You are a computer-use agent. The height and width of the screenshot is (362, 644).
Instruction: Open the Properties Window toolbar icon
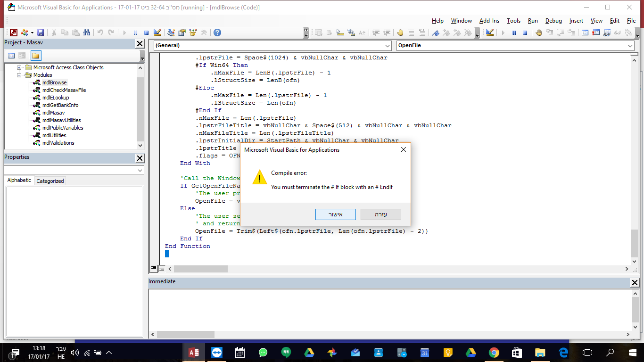(x=182, y=33)
